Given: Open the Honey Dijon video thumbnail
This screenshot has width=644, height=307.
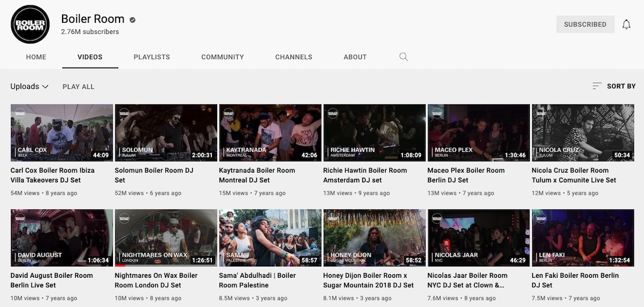Looking at the screenshot, I should click(374, 237).
